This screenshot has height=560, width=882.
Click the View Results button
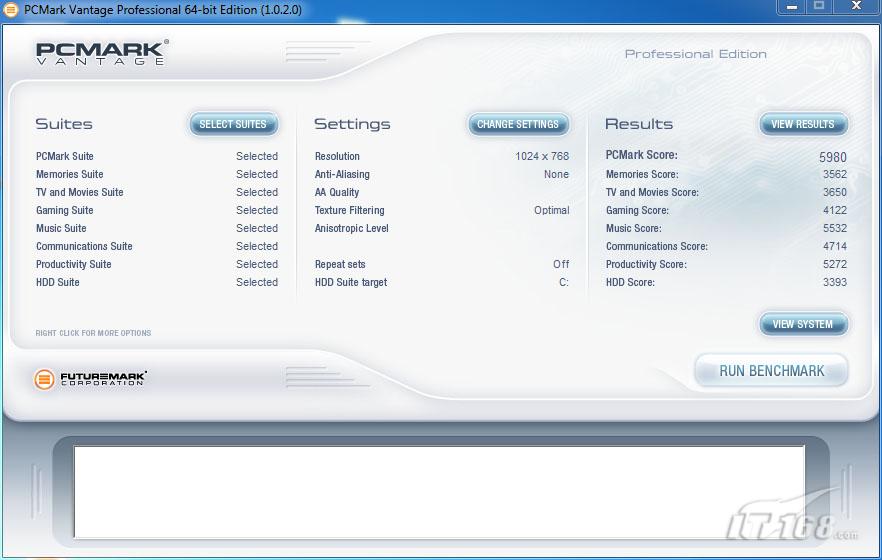click(803, 124)
